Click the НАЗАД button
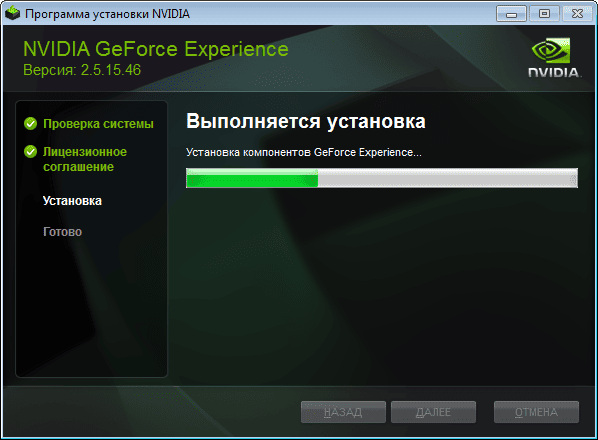The width and height of the screenshot is (598, 440). pyautogui.click(x=343, y=412)
